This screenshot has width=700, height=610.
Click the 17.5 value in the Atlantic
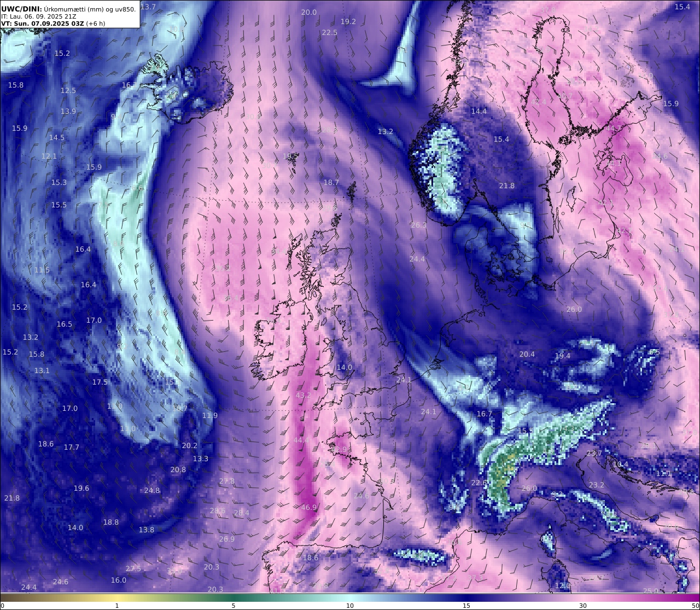100,382
